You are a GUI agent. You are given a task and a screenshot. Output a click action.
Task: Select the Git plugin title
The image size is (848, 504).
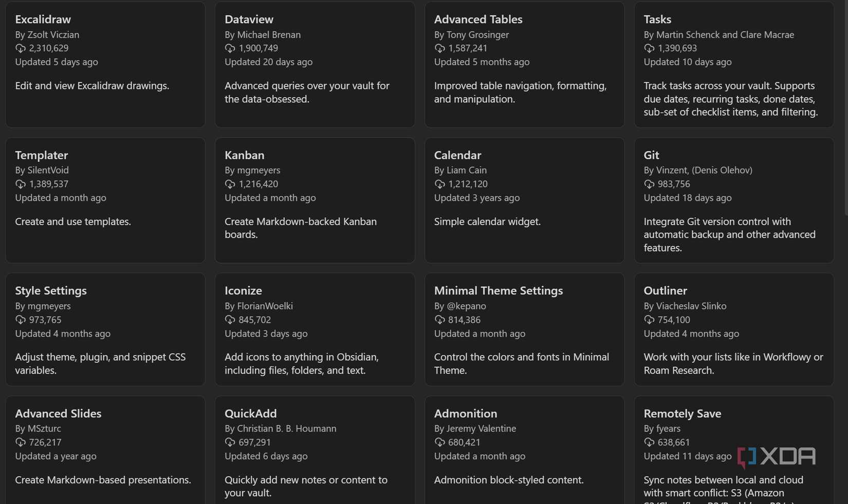point(651,155)
